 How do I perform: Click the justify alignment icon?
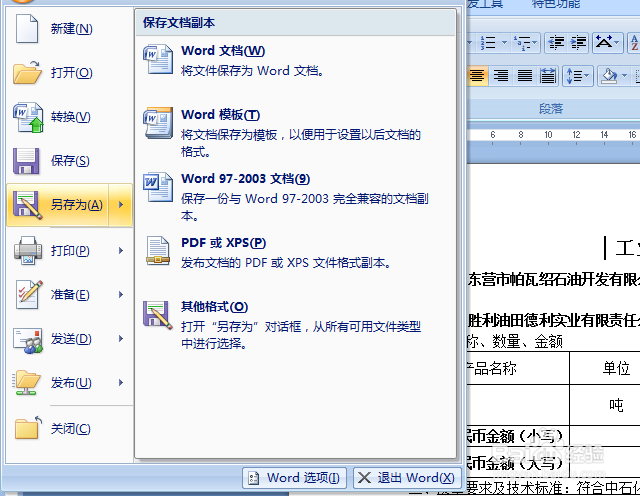524,76
